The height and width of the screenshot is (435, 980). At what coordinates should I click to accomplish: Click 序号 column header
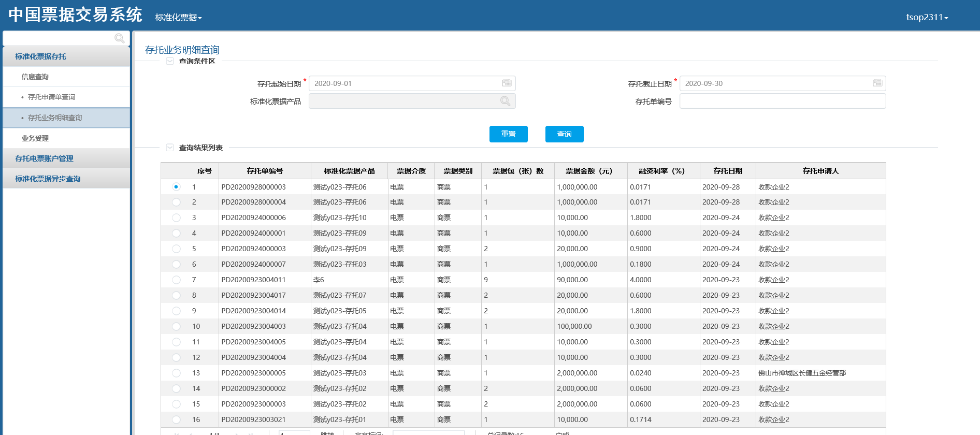point(204,171)
